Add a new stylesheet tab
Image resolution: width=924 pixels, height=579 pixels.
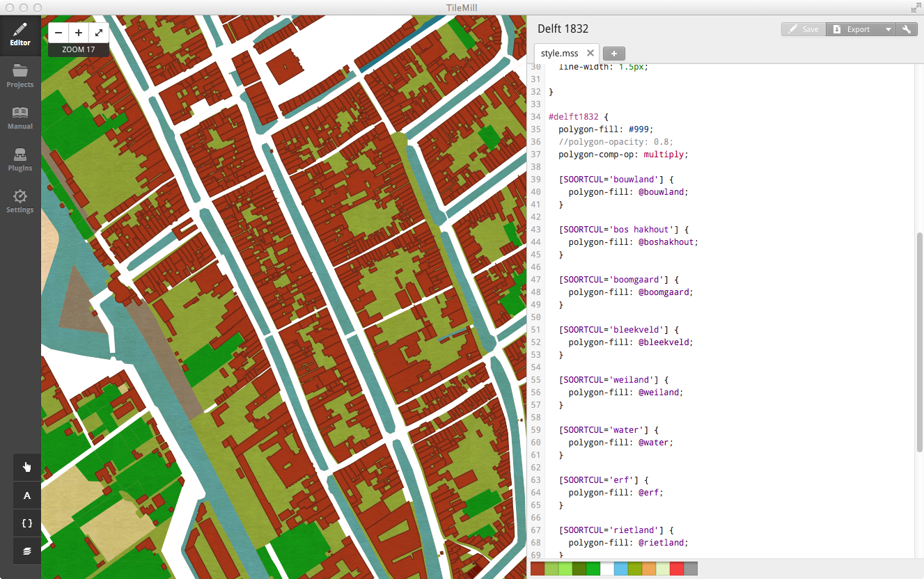click(614, 54)
